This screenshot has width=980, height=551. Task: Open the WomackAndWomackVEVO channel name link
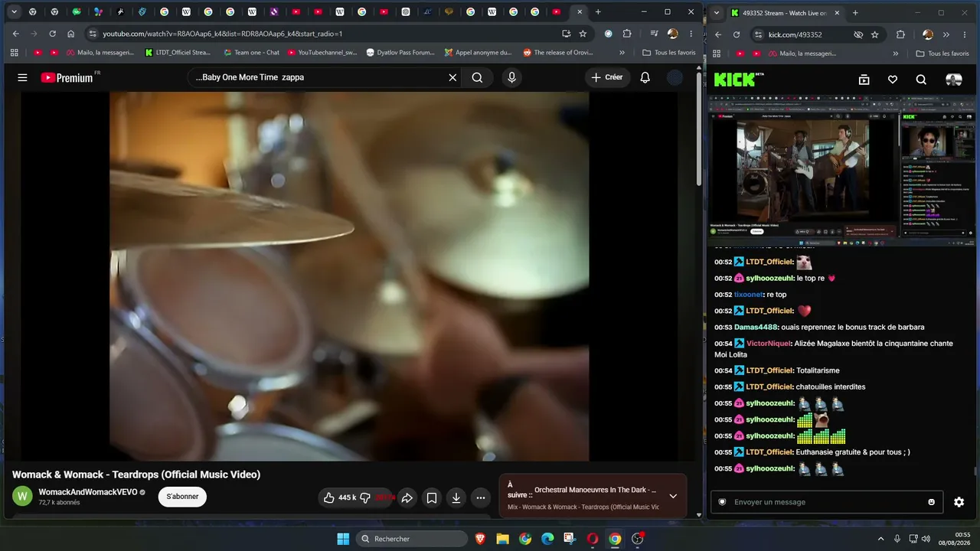tap(87, 492)
